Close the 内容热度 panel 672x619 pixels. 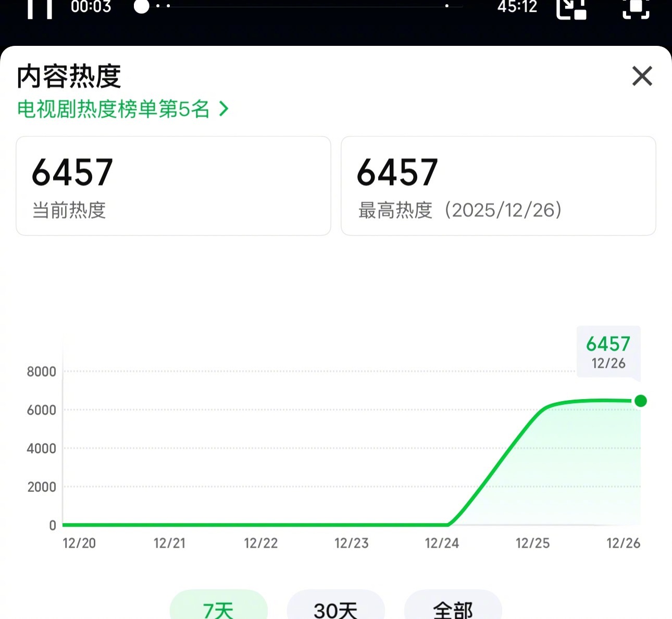[x=642, y=76]
